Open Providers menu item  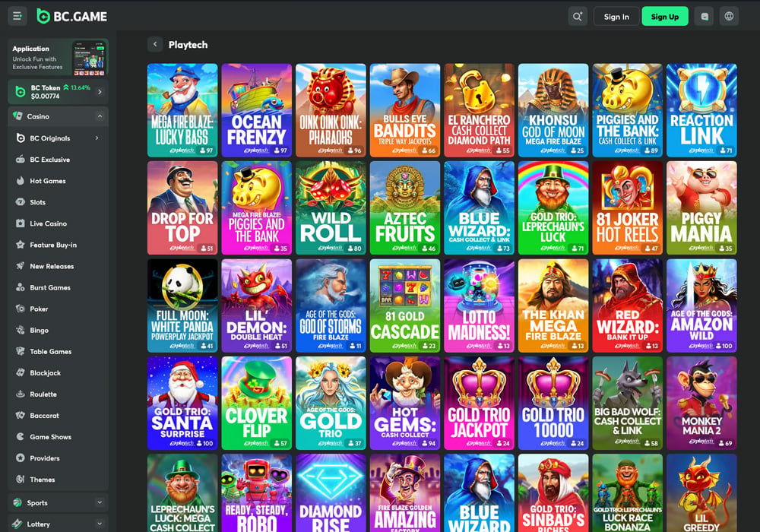59,458
